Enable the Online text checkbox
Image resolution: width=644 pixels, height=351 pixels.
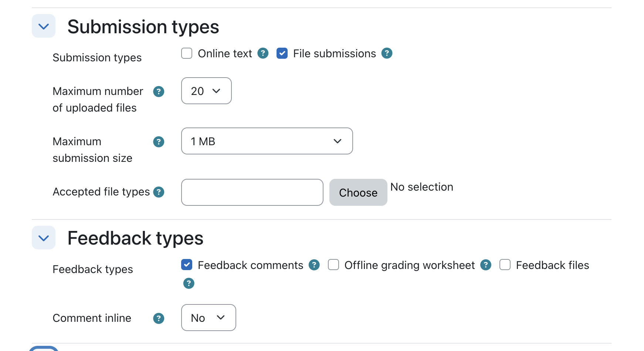[187, 53]
